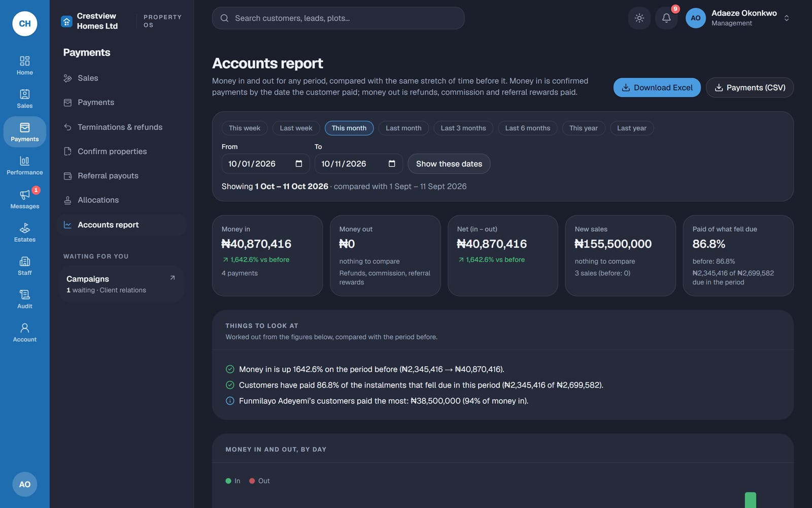Image resolution: width=812 pixels, height=508 pixels.
Task: Expand the Adaeze Okonkwo user menu chevron
Action: (x=786, y=18)
